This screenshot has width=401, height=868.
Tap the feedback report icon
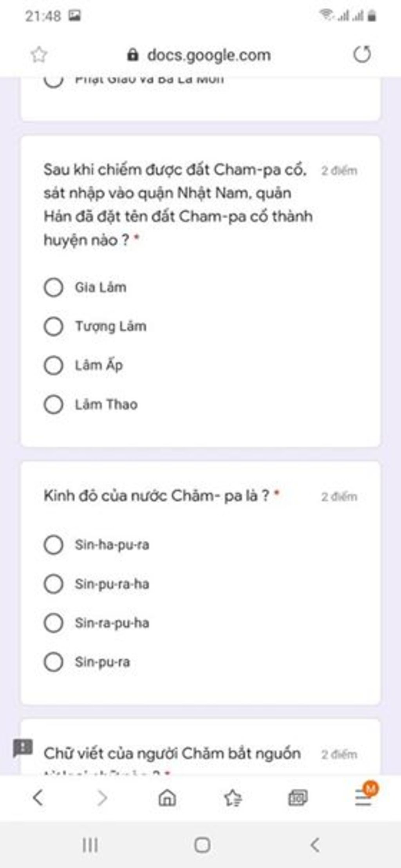pyautogui.click(x=23, y=748)
